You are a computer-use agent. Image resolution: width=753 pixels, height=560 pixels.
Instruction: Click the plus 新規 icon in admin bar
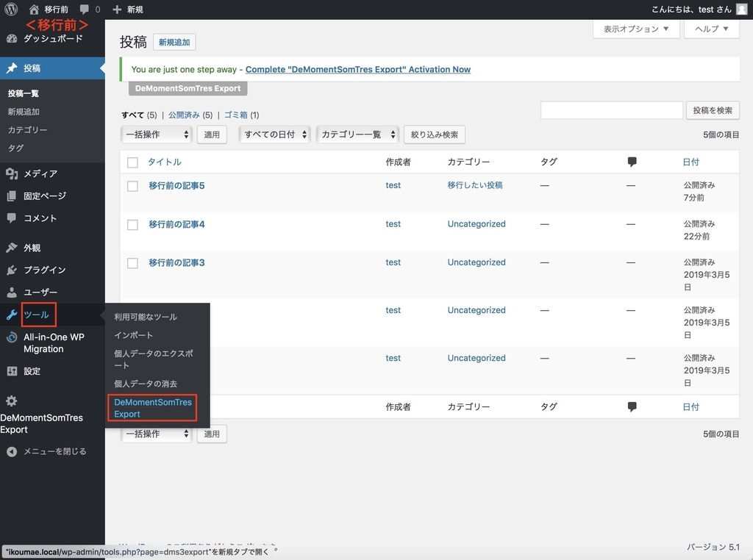pos(117,9)
